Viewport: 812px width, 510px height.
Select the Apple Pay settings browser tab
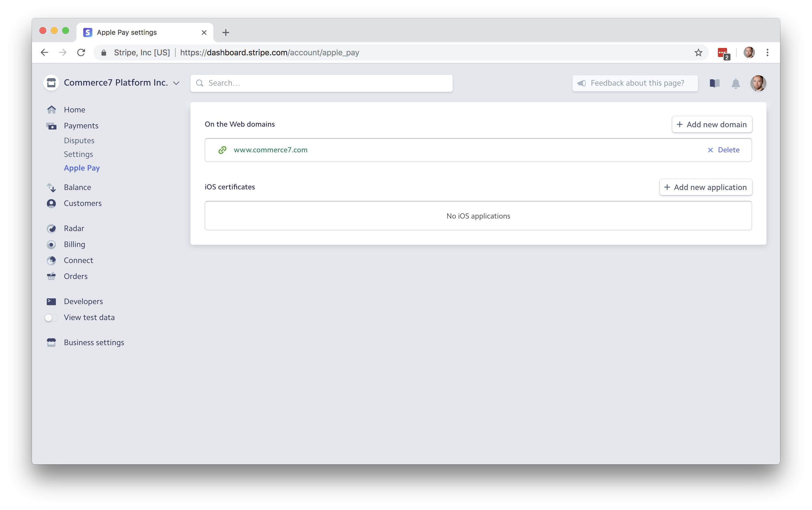(x=145, y=33)
